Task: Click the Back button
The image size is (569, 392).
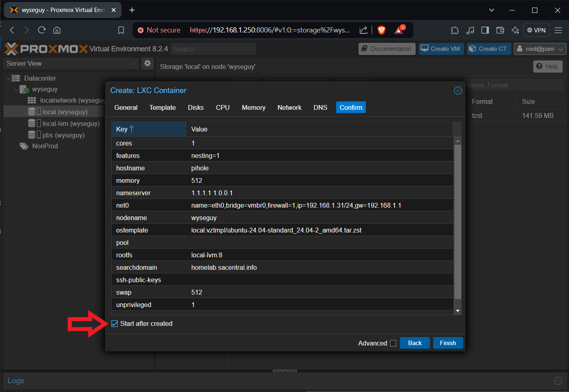Action: point(415,343)
